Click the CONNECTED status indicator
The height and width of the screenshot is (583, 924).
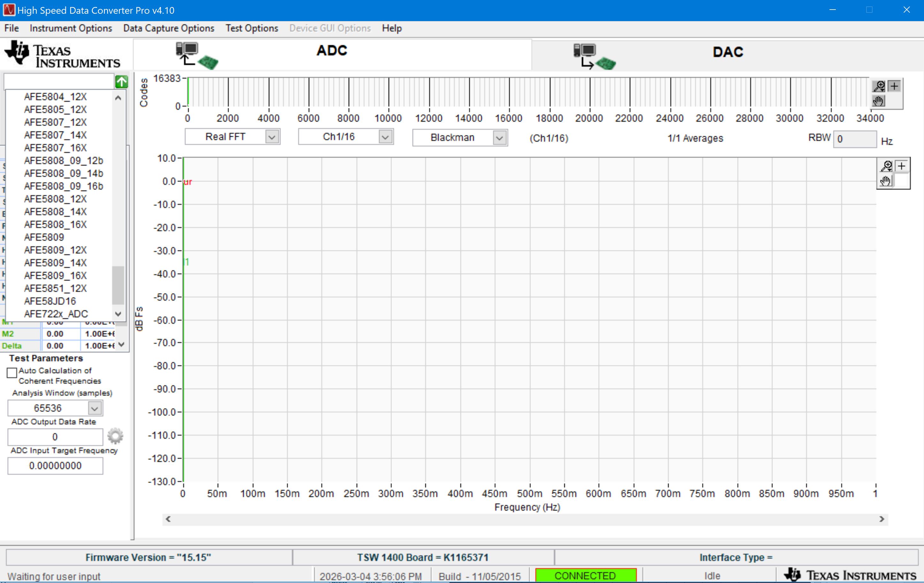pos(585,576)
